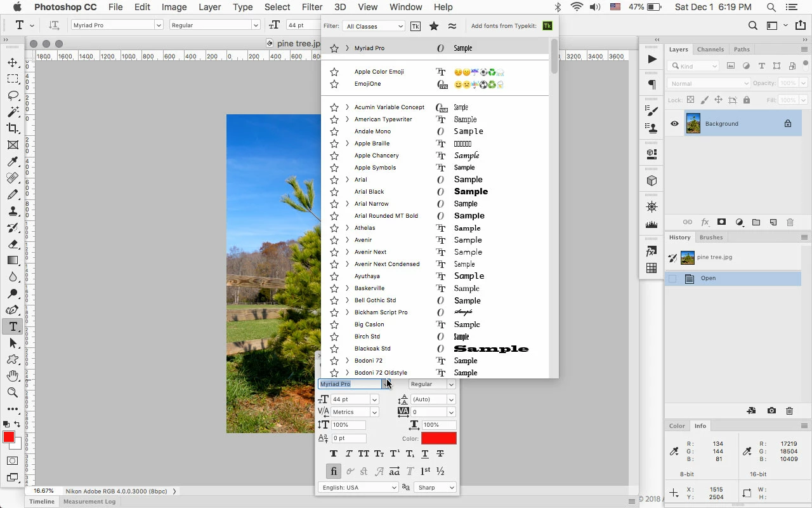This screenshot has height=508, width=812.
Task: Select the Horizontal Type tool
Action: pyautogui.click(x=13, y=326)
